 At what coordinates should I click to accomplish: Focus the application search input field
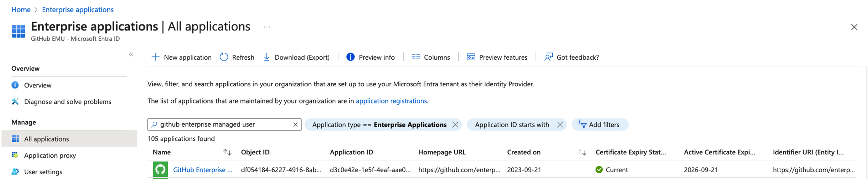coord(224,124)
